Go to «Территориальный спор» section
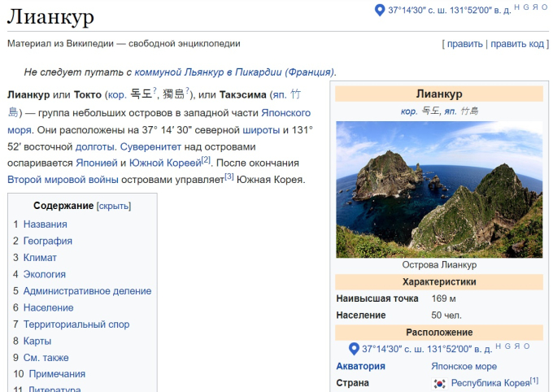The image size is (553, 392). (76, 324)
